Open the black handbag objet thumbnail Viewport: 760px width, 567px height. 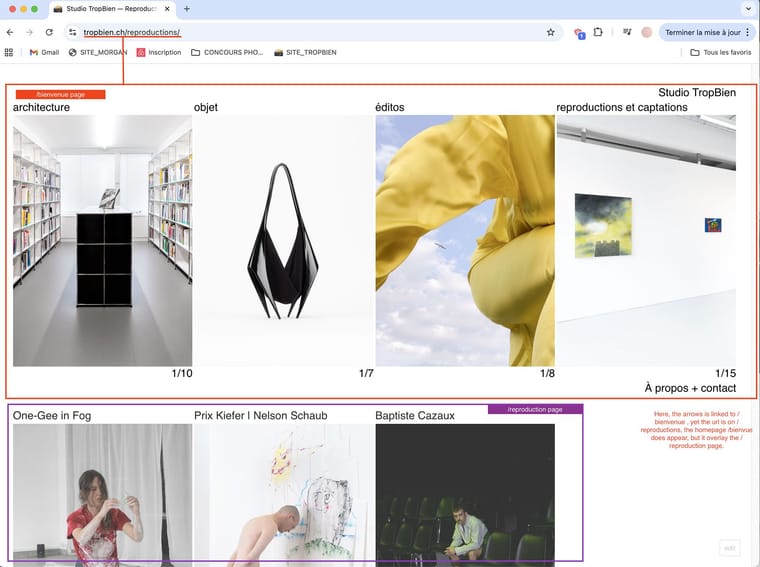[x=283, y=240]
